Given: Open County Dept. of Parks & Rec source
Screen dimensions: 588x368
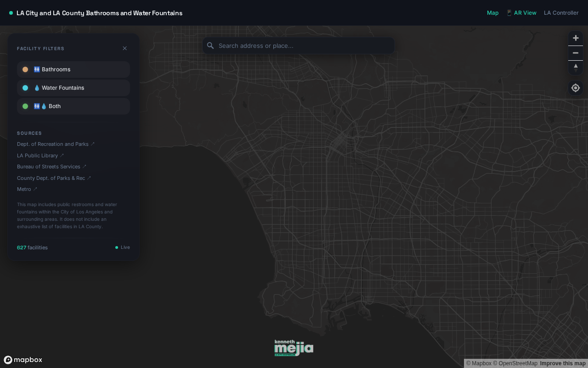Looking at the screenshot, I should (54, 178).
